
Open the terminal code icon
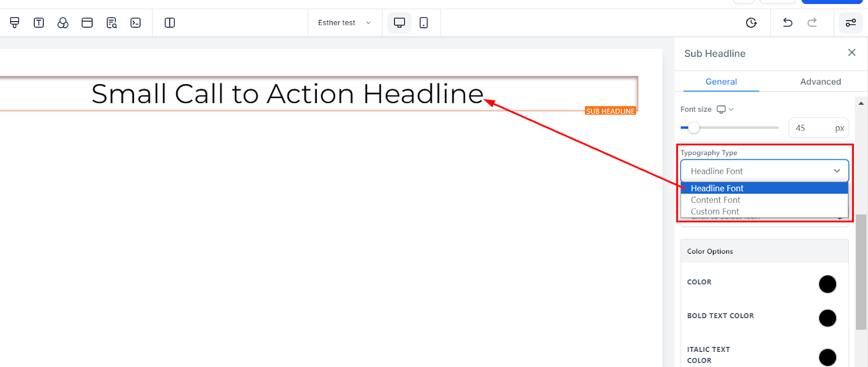tap(136, 23)
